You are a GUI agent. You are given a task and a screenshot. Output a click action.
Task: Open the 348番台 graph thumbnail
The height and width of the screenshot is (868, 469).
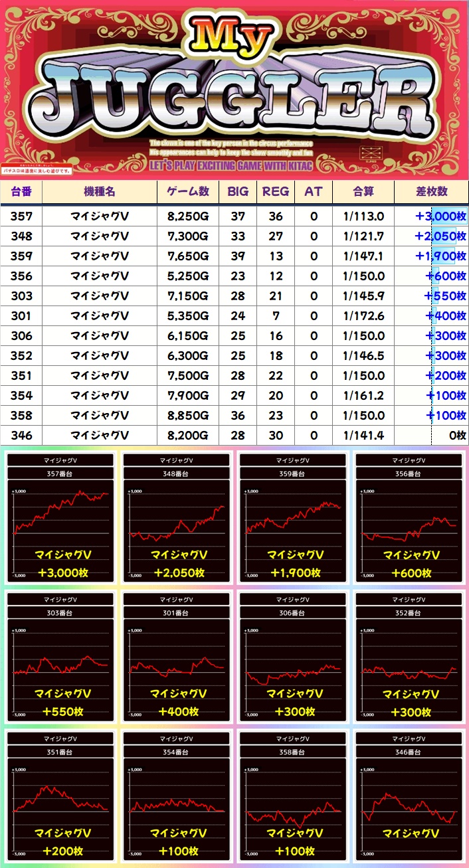tap(177, 518)
